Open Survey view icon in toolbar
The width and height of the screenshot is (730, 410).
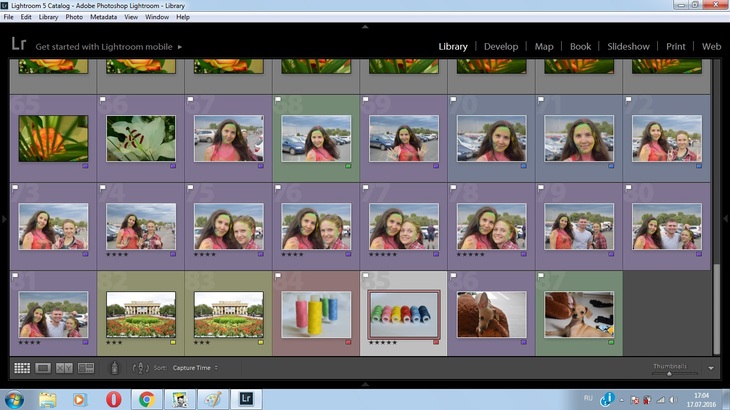(86, 368)
